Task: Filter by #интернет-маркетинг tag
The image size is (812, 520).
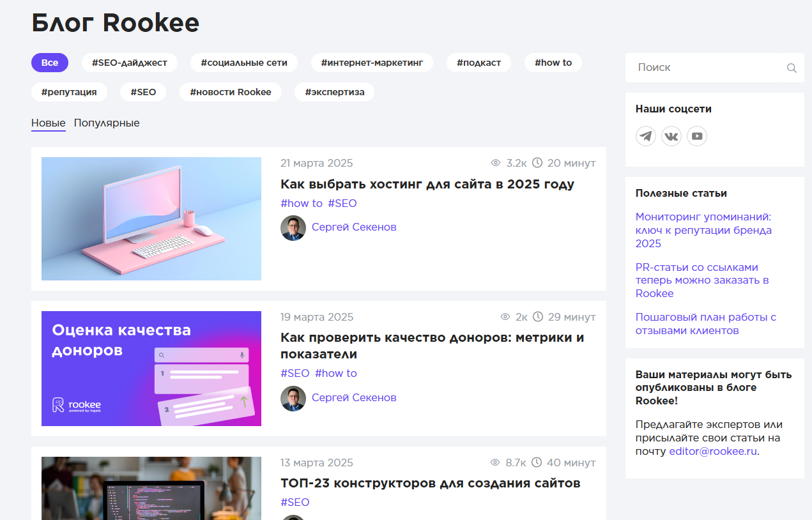Action: 372,63
